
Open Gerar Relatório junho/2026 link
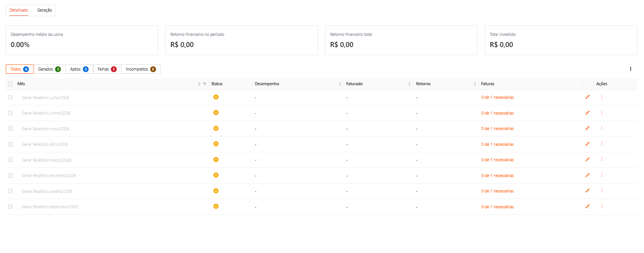tap(46, 113)
